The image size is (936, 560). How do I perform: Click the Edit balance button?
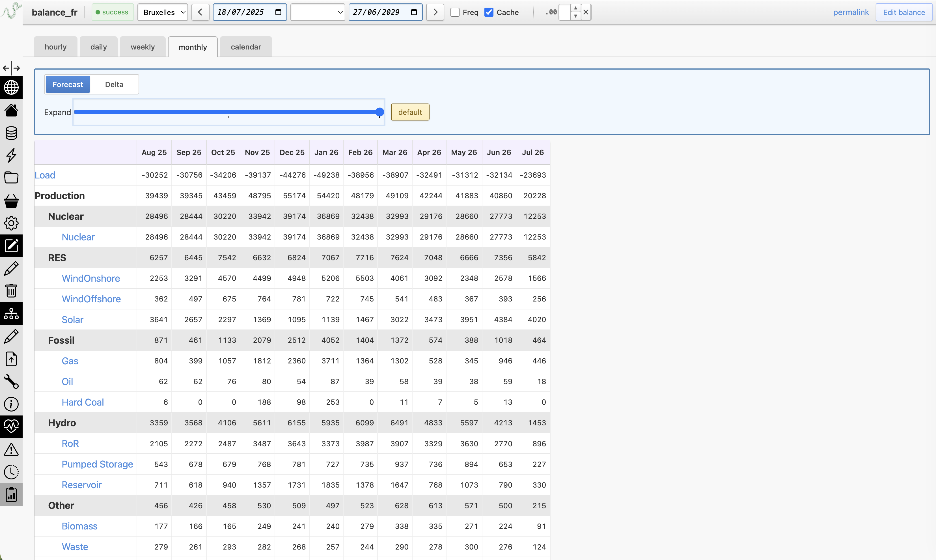[x=904, y=12]
